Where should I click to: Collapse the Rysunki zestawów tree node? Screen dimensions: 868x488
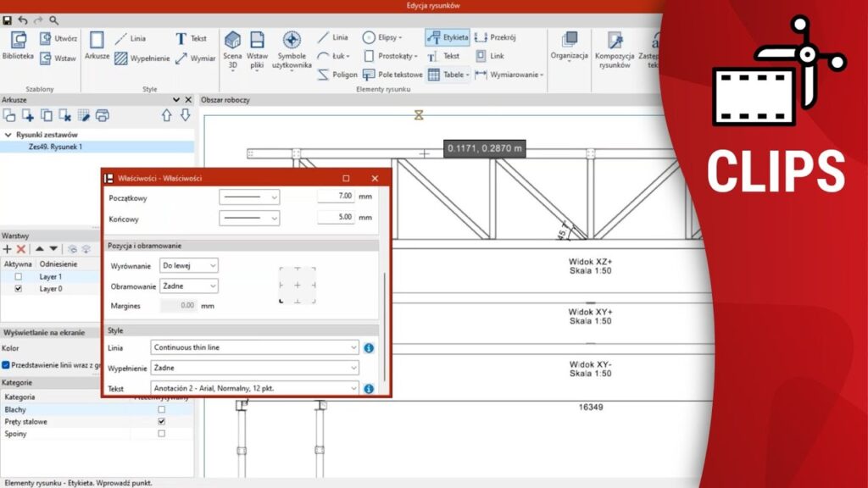(8, 135)
